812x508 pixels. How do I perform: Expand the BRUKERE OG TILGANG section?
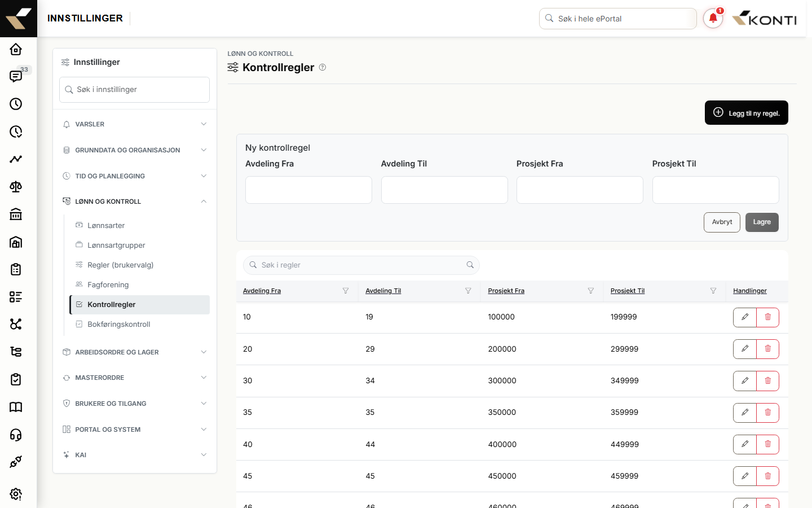pos(135,404)
